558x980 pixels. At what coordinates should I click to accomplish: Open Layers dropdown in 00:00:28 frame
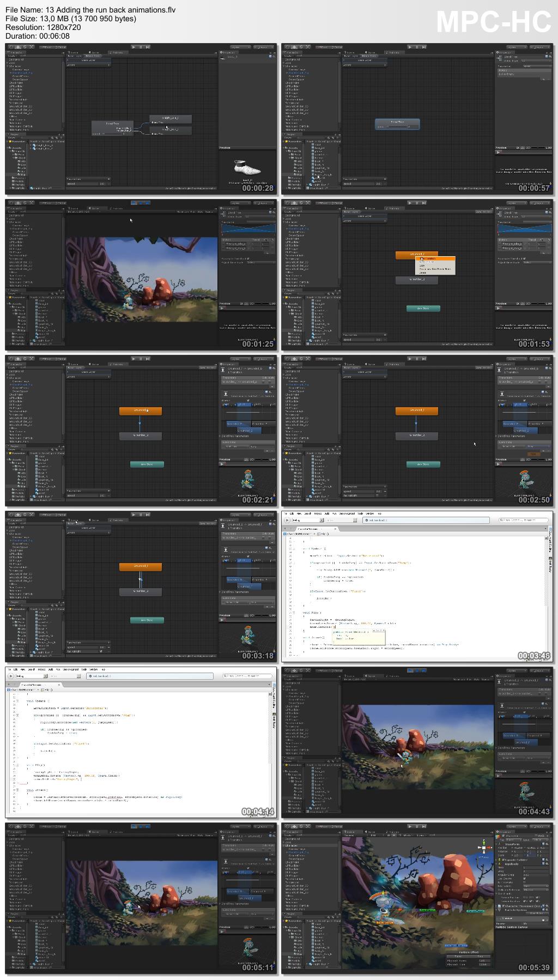tap(240, 47)
